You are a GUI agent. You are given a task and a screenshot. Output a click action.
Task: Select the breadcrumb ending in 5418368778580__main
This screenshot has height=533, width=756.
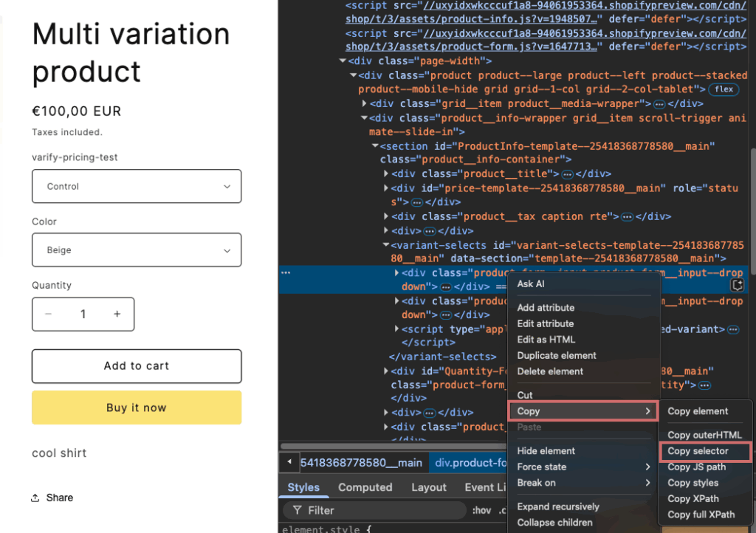point(361,463)
